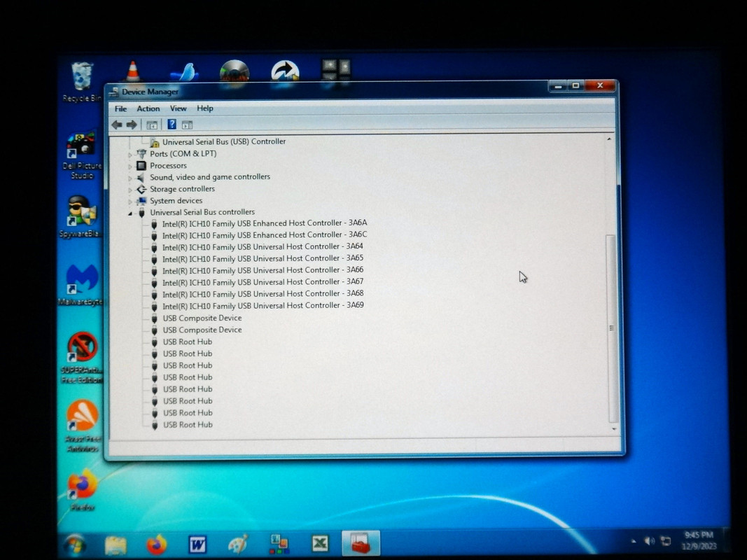Click the device list scrollbar down arrow
This screenshot has width=747, height=560.
tap(613, 429)
